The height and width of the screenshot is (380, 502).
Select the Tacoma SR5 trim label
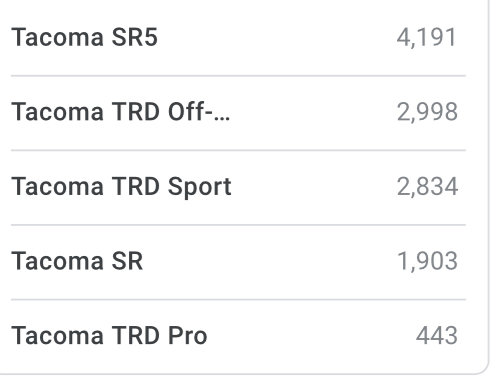click(x=84, y=37)
